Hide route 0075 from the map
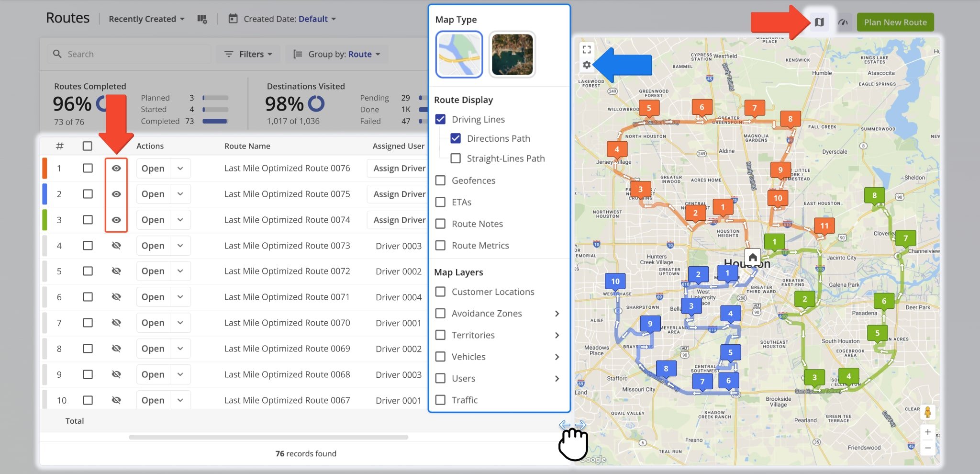 (x=116, y=194)
